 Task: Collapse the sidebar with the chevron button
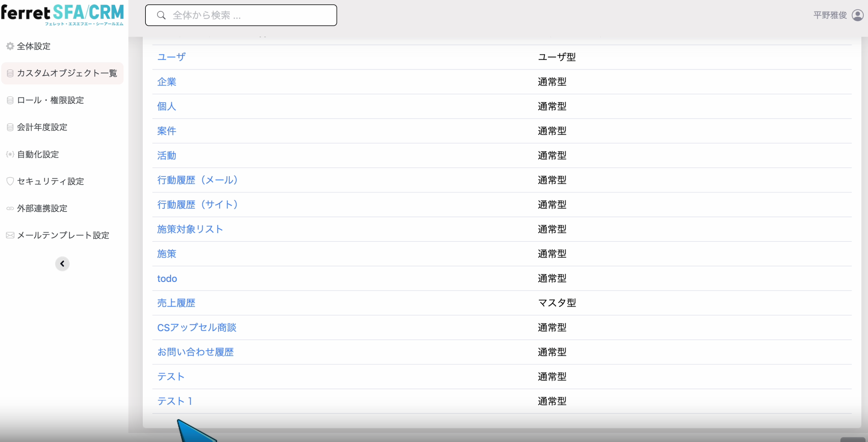point(62,264)
